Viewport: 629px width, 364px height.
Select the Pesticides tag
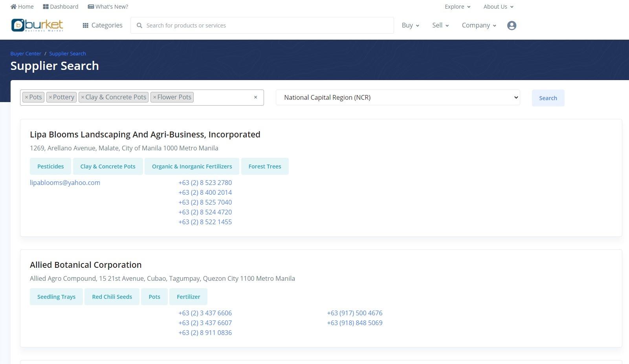coord(50,166)
